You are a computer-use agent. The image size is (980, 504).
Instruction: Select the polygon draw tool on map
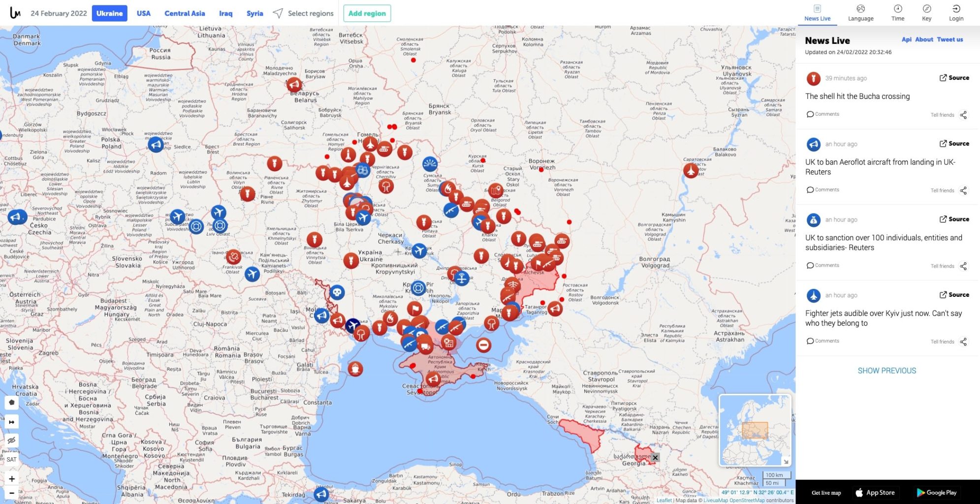coord(12,403)
